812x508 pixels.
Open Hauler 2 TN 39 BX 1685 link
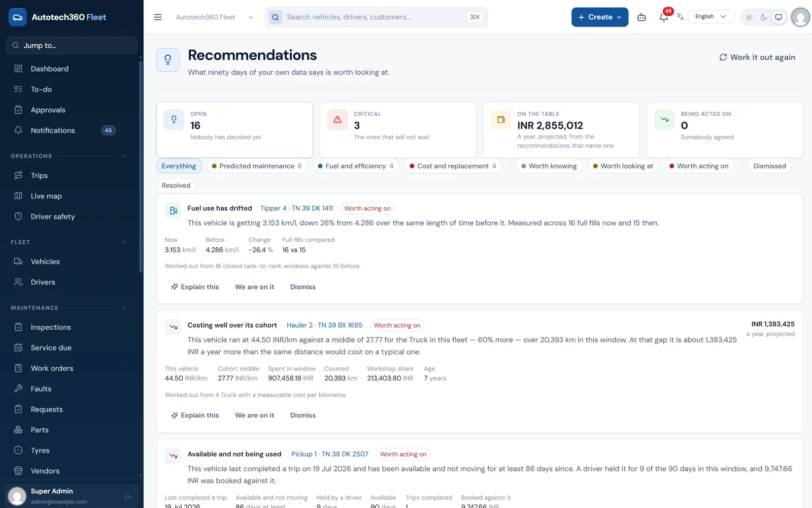click(324, 325)
